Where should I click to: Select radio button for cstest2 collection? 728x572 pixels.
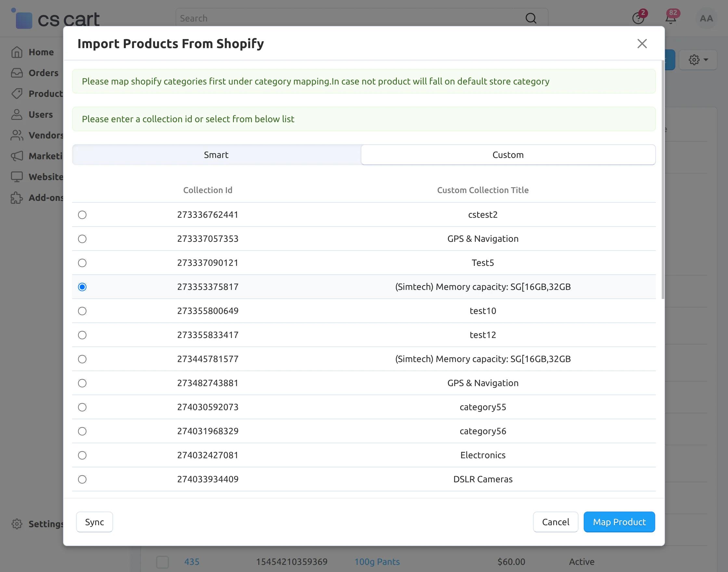(82, 215)
